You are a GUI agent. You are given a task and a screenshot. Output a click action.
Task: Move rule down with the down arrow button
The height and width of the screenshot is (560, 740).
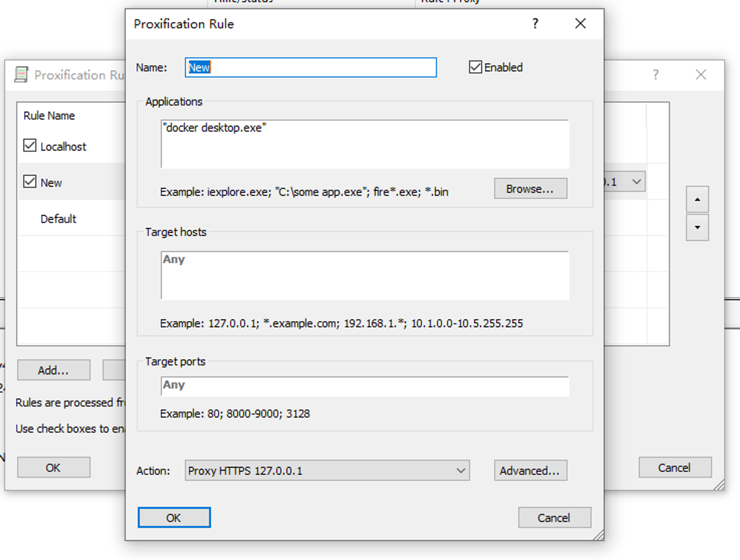coord(697,228)
